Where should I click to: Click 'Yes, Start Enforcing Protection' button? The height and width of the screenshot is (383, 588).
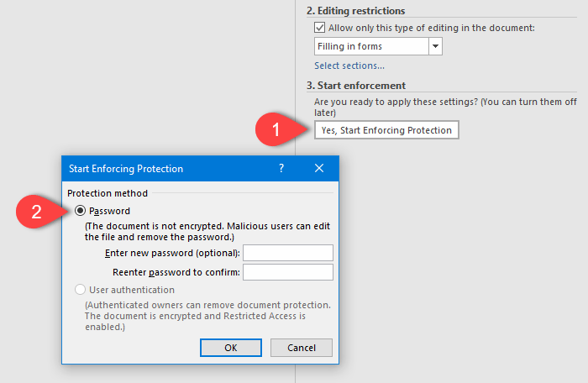click(386, 130)
